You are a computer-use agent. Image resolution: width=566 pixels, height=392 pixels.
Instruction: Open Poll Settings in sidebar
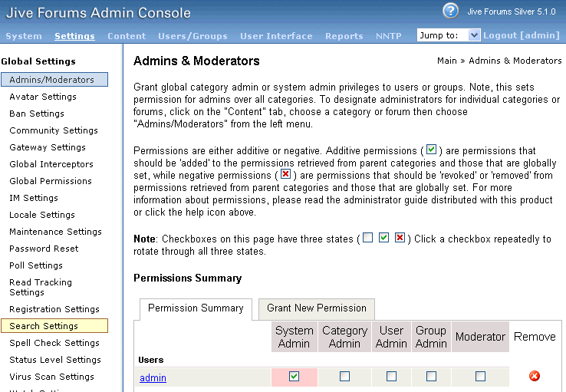point(36,265)
